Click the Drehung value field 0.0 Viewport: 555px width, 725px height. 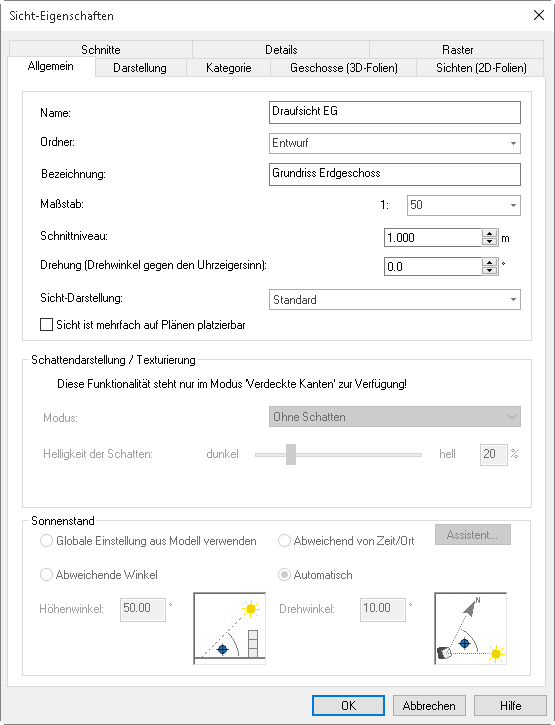[x=433, y=267]
